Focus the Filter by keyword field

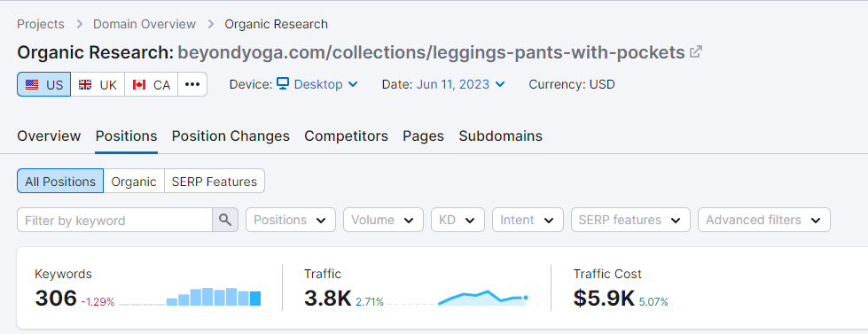(x=114, y=220)
